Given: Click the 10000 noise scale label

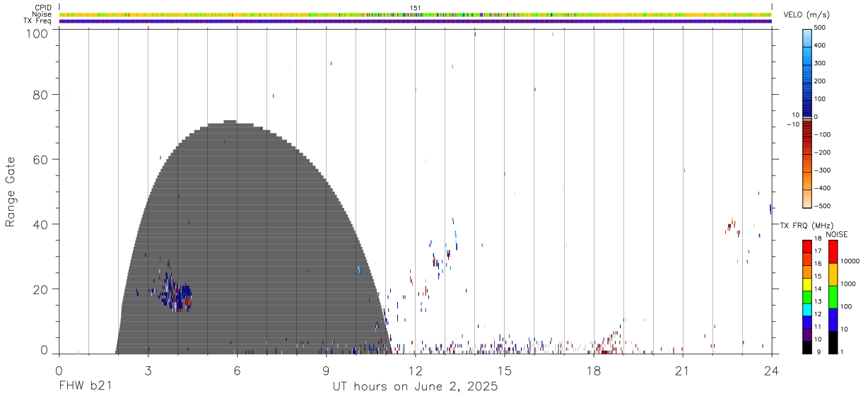Looking at the screenshot, I should tap(850, 261).
